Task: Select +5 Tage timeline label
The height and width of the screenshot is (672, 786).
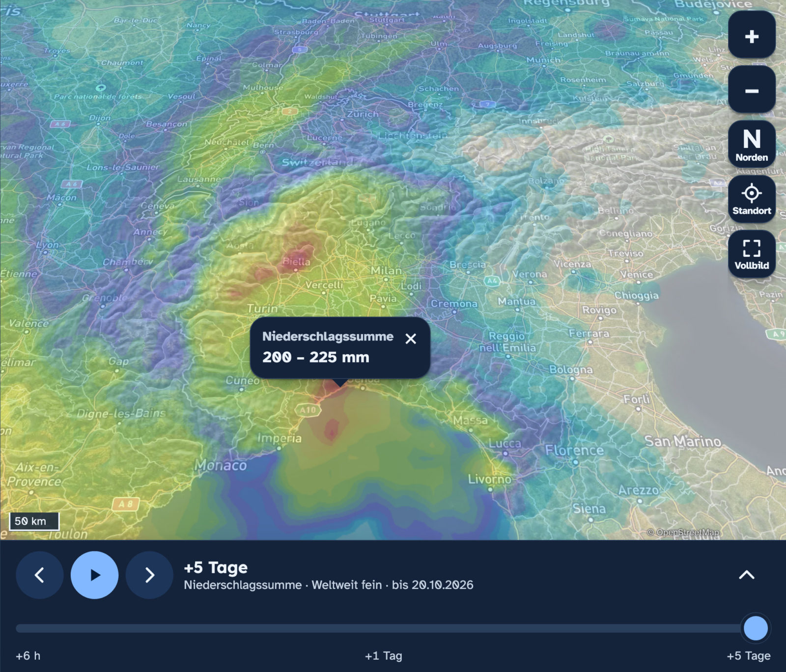Action: point(749,656)
